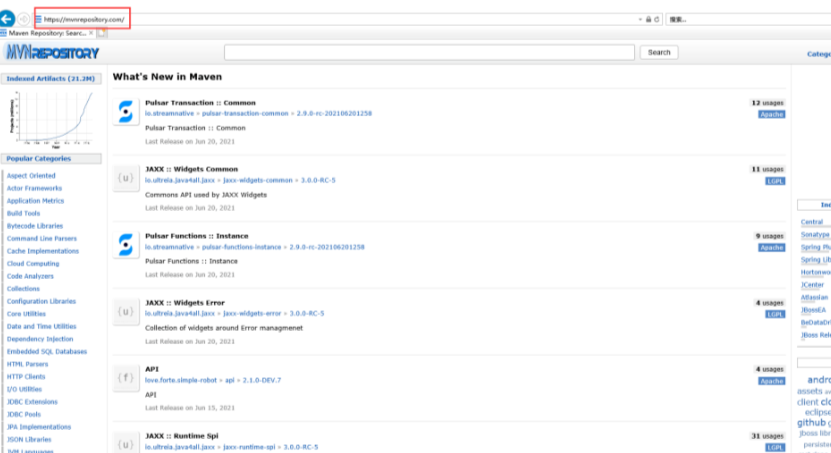831x453 pixels.
Task: Open Pulsar Functions :: Instance title link
Action: [x=197, y=236]
